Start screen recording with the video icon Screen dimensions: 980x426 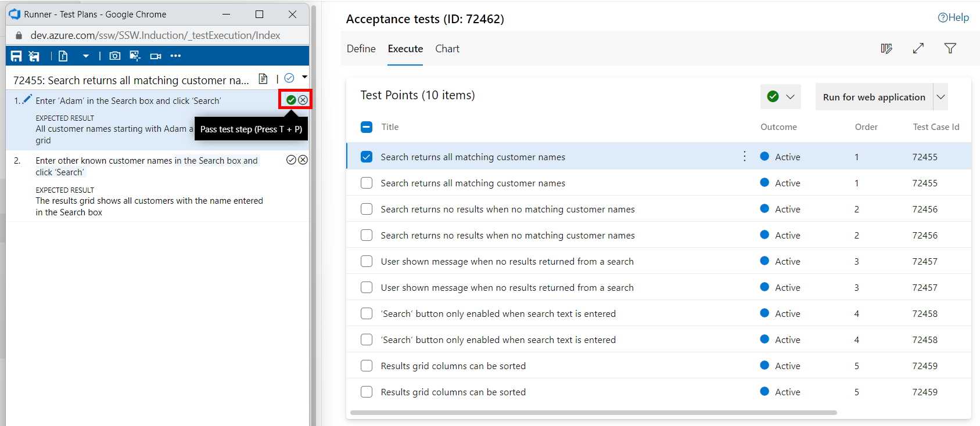point(155,56)
